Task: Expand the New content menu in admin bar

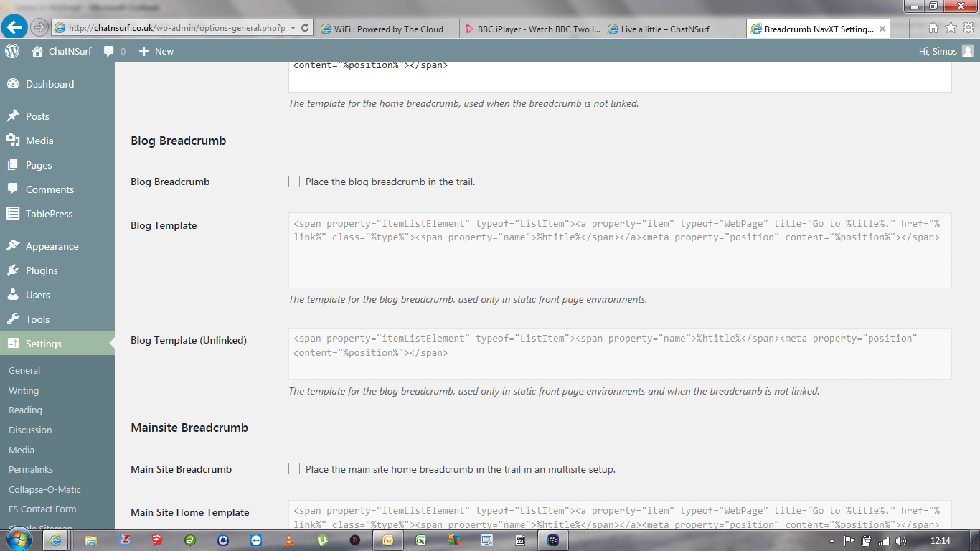Action: tap(156, 51)
